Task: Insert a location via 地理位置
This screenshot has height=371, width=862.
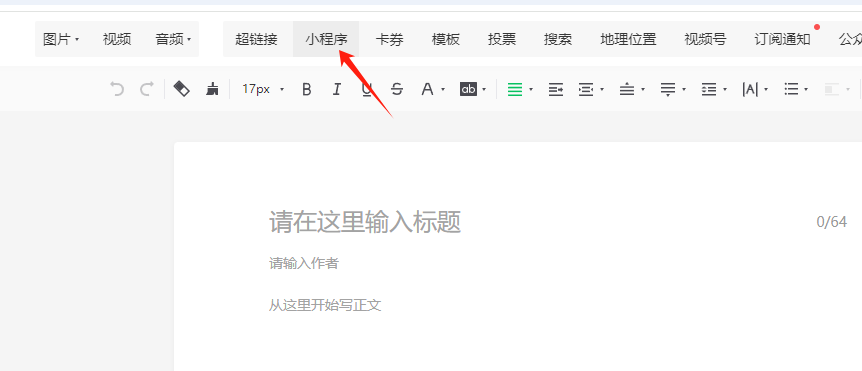Action: [x=628, y=39]
